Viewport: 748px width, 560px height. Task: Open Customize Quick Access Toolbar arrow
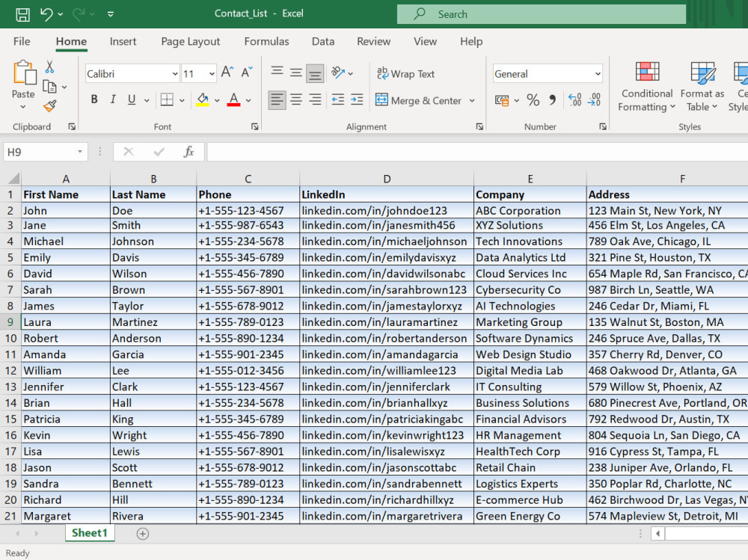click(x=110, y=14)
